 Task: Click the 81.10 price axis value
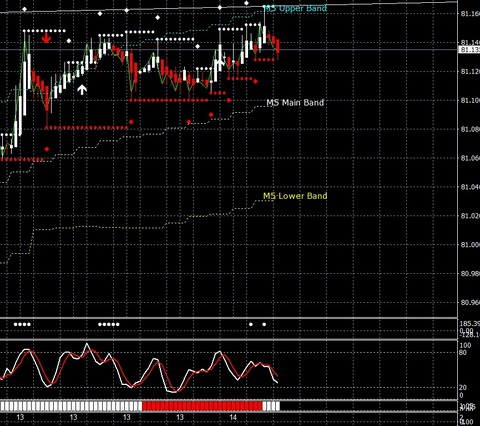pos(470,100)
